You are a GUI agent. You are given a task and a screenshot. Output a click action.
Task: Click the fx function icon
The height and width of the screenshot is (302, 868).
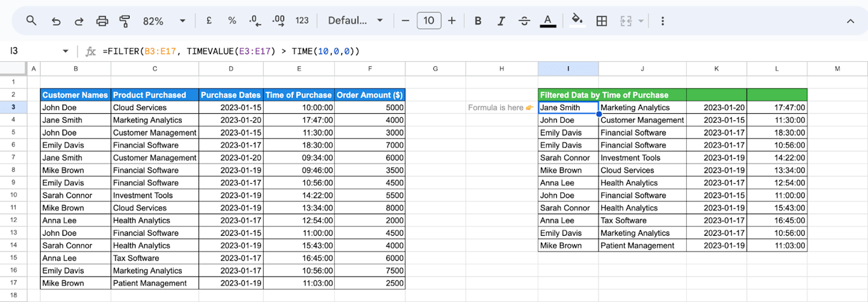(90, 51)
